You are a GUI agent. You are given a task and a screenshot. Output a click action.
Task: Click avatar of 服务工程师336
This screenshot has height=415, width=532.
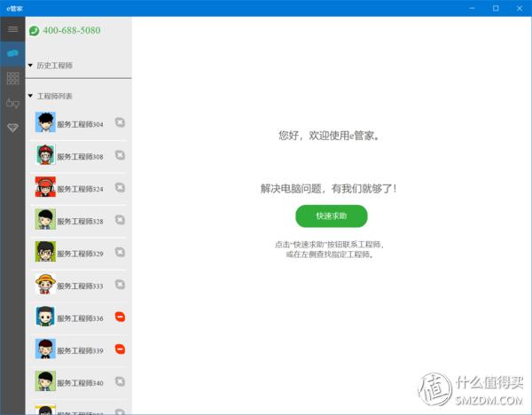(x=45, y=317)
